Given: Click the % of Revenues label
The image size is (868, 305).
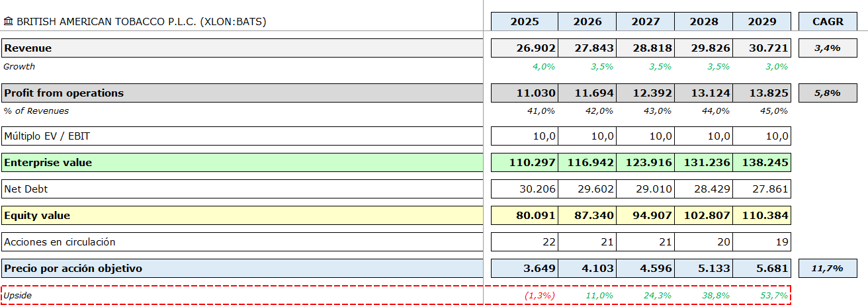Looking at the screenshot, I should tap(36, 110).
